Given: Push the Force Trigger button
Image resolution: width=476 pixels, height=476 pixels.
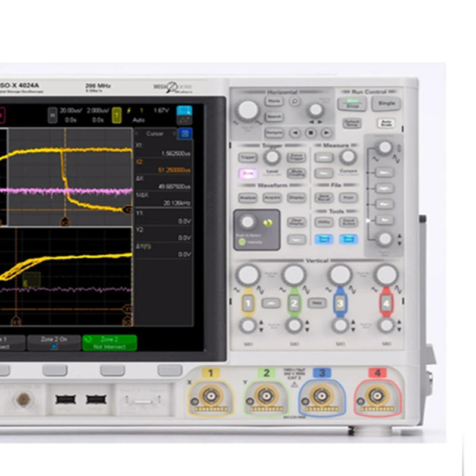Looking at the screenshot, I should tap(296, 157).
